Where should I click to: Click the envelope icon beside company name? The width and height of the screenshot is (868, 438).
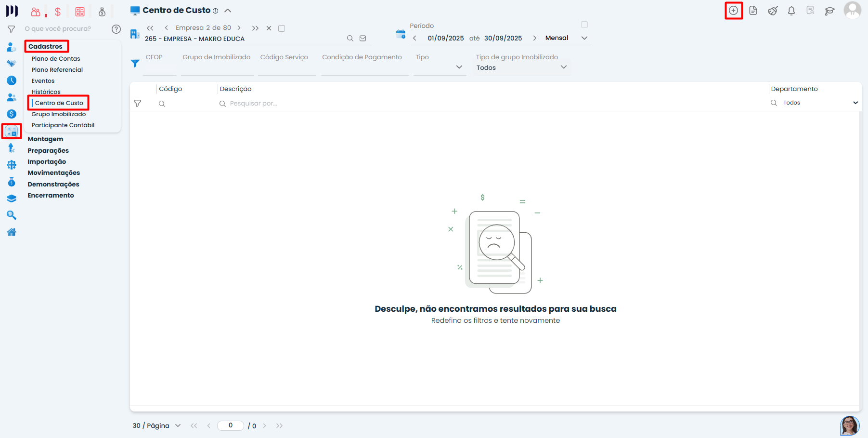pyautogui.click(x=363, y=39)
